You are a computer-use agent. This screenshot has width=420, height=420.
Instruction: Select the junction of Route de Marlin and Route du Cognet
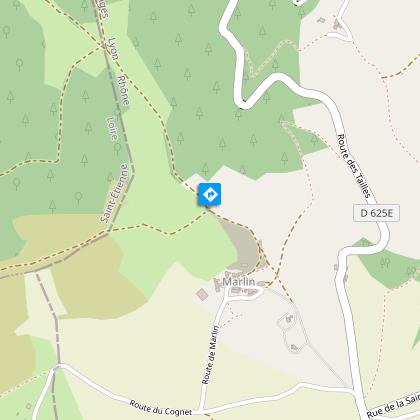[x=200, y=410]
